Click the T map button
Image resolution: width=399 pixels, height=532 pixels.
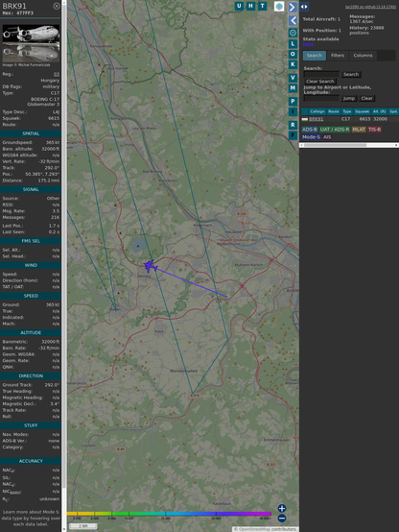pos(262,6)
